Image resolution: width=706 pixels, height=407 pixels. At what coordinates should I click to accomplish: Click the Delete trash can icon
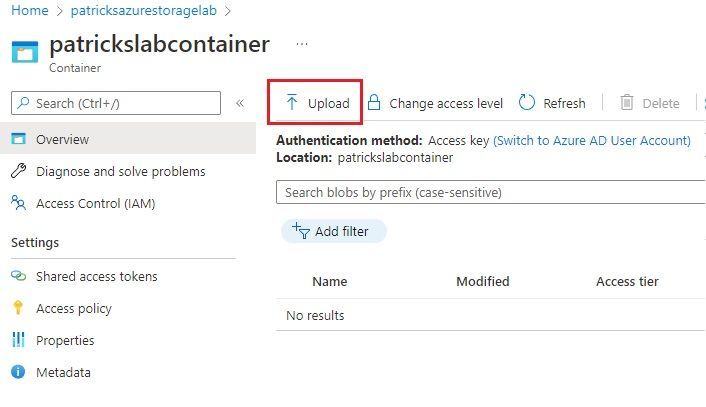click(x=627, y=102)
